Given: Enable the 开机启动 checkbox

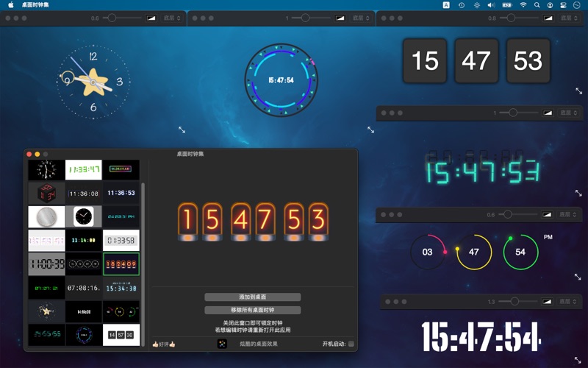Looking at the screenshot, I should point(351,344).
